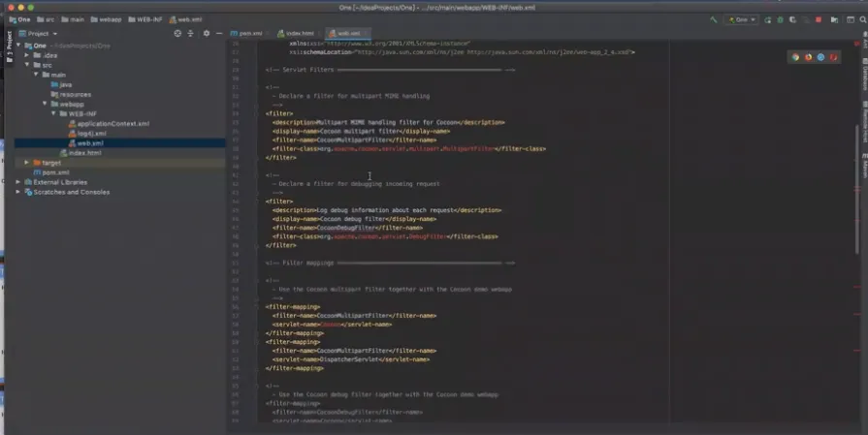The image size is (868, 435).
Task: Select index.html in project tree
Action: pyautogui.click(x=80, y=152)
